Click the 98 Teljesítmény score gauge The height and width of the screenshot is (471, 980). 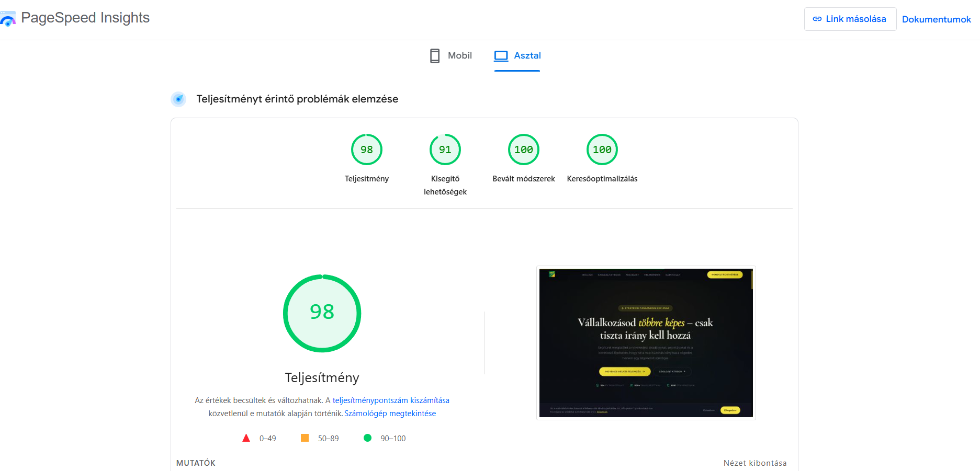coord(367,150)
